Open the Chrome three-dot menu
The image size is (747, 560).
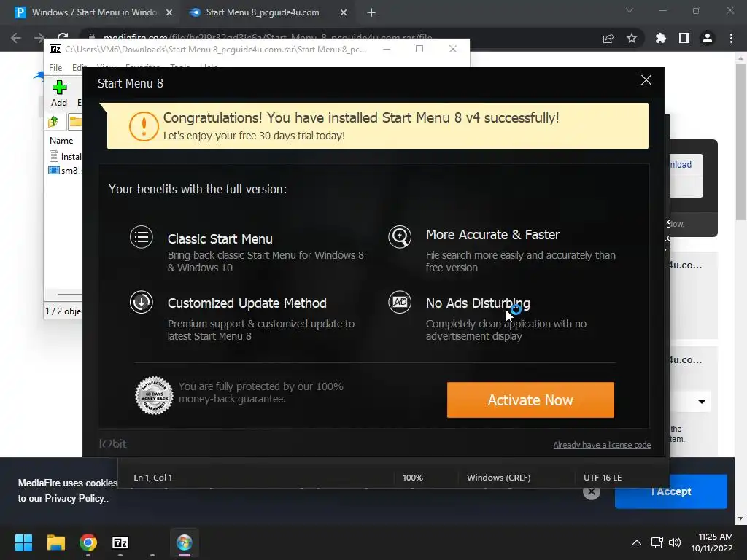click(x=731, y=38)
